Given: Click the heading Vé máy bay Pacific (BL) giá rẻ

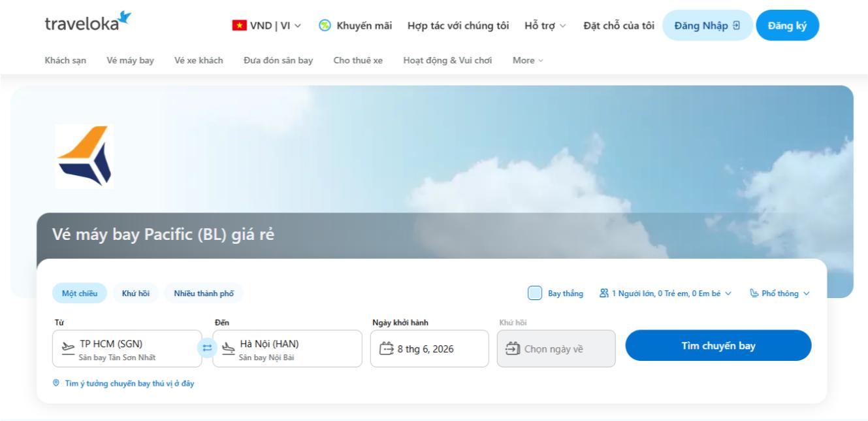Looking at the screenshot, I should coord(163,235).
